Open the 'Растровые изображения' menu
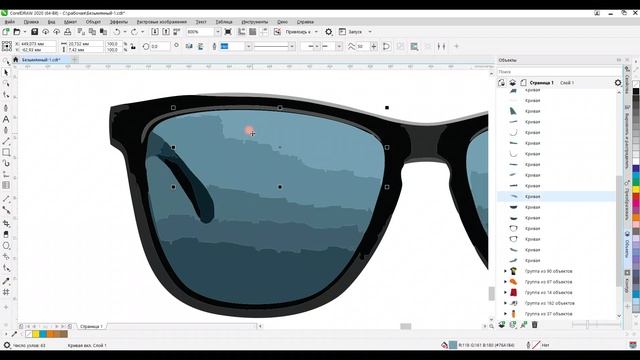The width and height of the screenshot is (640, 360). [x=162, y=22]
